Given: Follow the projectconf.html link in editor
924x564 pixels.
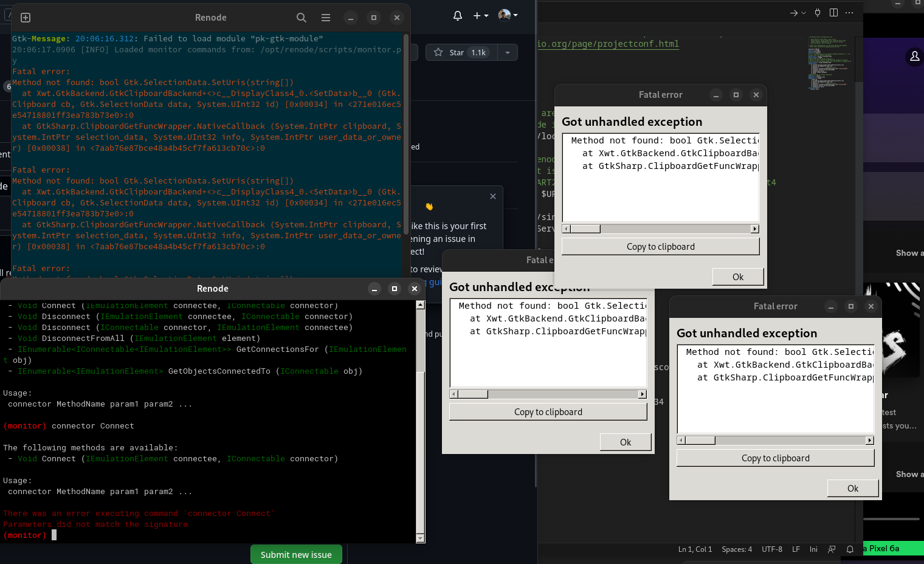Looking at the screenshot, I should click(x=609, y=44).
